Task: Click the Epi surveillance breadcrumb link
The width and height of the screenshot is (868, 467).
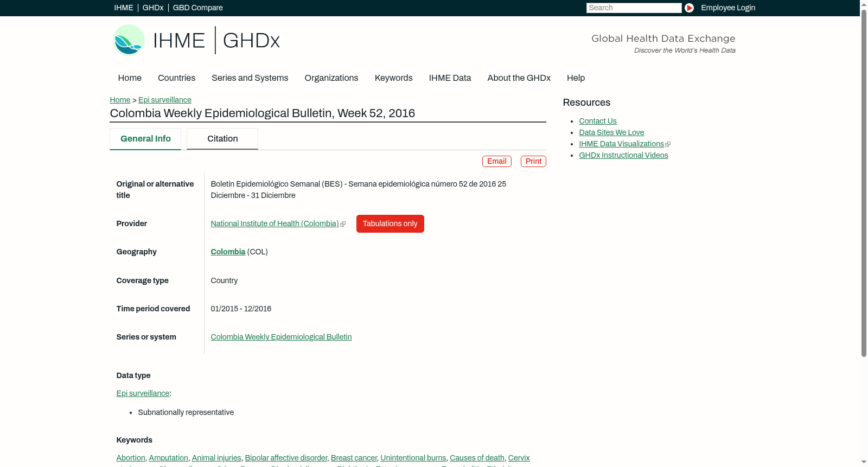Action: pyautogui.click(x=165, y=100)
